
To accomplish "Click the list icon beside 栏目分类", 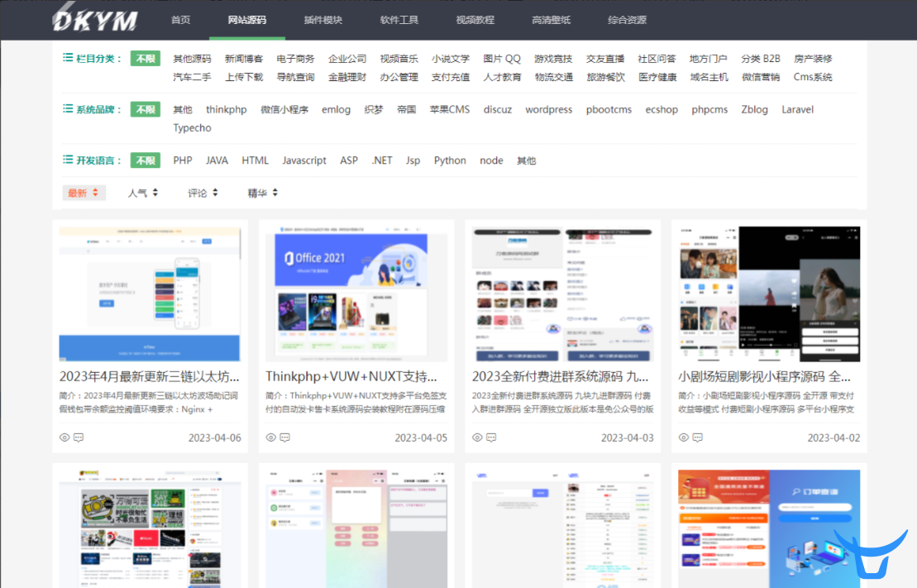I will [x=68, y=58].
